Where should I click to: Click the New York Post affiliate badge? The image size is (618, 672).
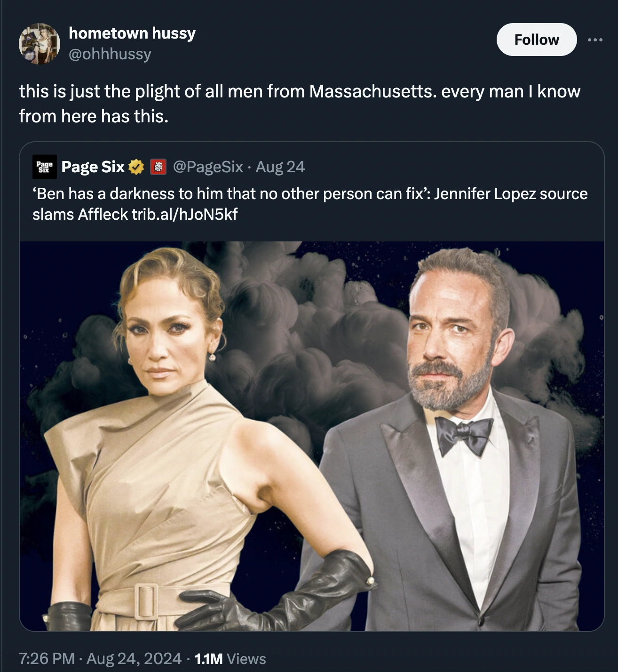coord(158,167)
